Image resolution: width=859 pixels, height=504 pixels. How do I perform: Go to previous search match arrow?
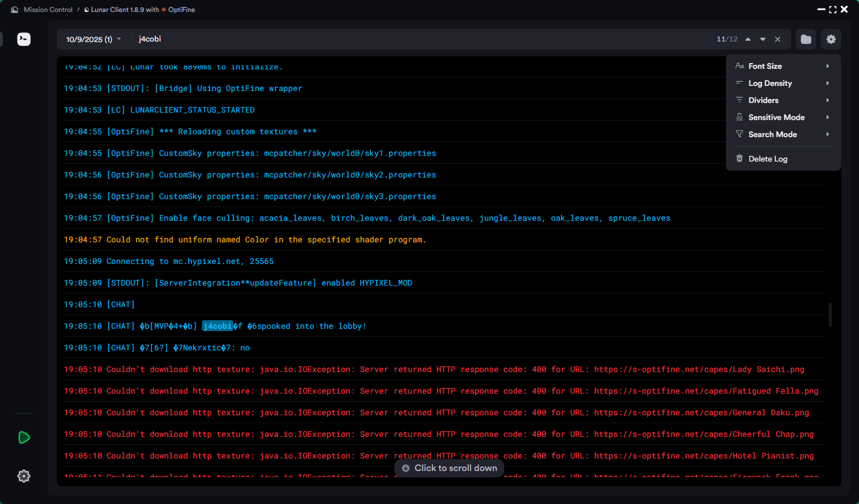[x=748, y=39]
